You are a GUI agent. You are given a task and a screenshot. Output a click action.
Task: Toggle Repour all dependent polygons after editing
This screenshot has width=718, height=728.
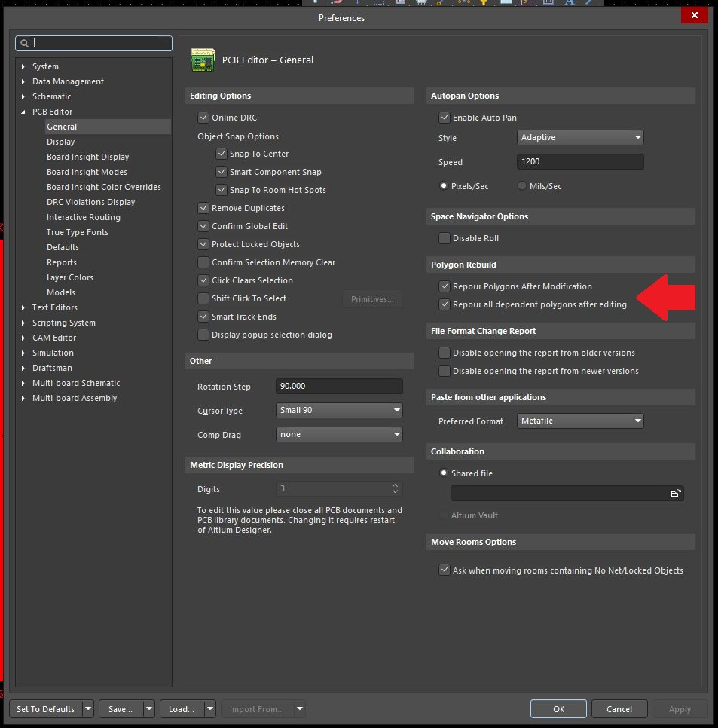click(x=445, y=304)
